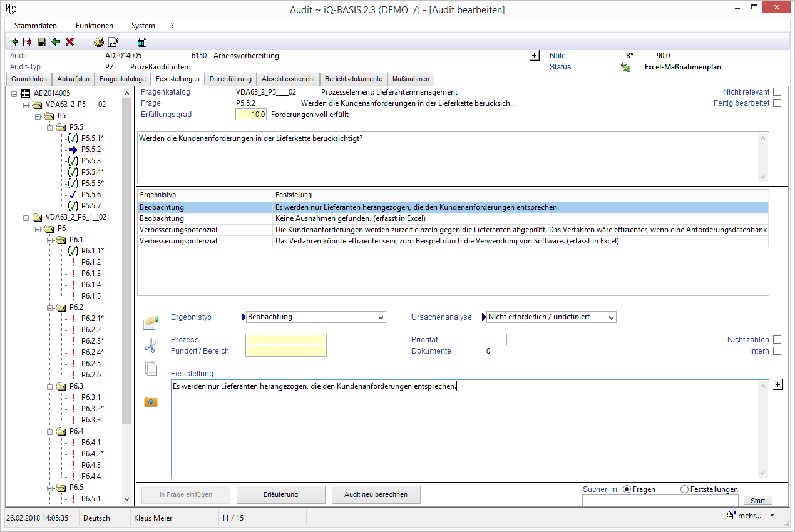Open the System menu
The image size is (795, 532).
click(x=143, y=26)
